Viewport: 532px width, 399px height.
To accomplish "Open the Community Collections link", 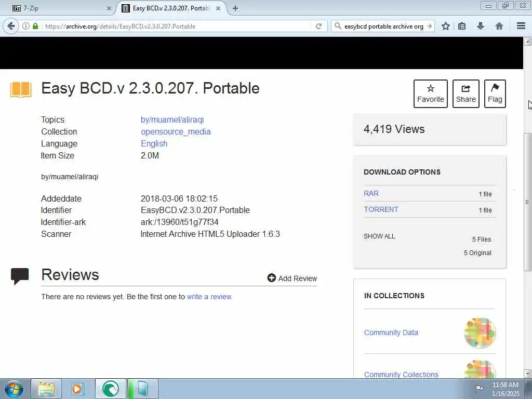I will tap(401, 374).
